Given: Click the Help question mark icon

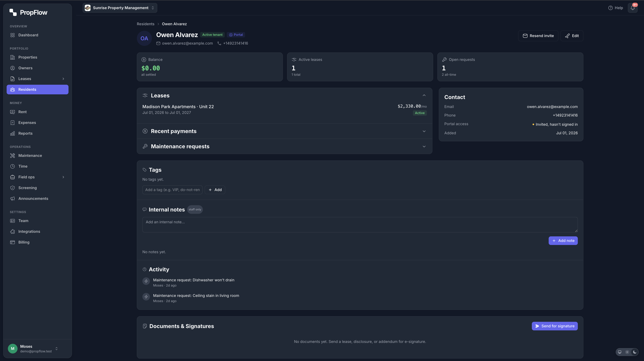Looking at the screenshot, I should click(x=610, y=8).
